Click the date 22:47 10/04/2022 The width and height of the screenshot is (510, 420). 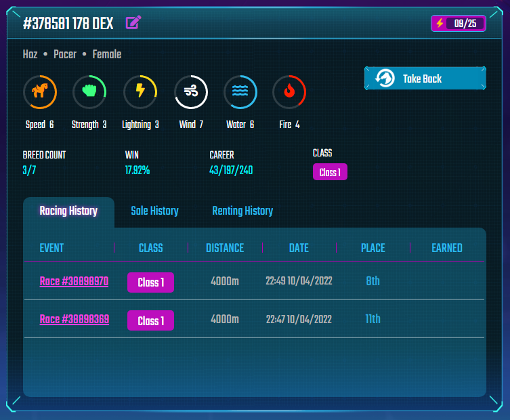click(x=299, y=319)
